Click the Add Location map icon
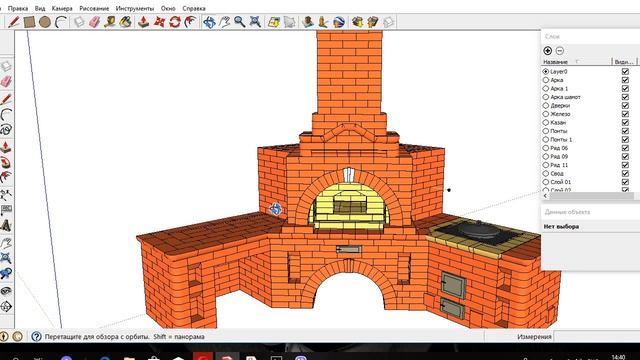 tap(274, 22)
